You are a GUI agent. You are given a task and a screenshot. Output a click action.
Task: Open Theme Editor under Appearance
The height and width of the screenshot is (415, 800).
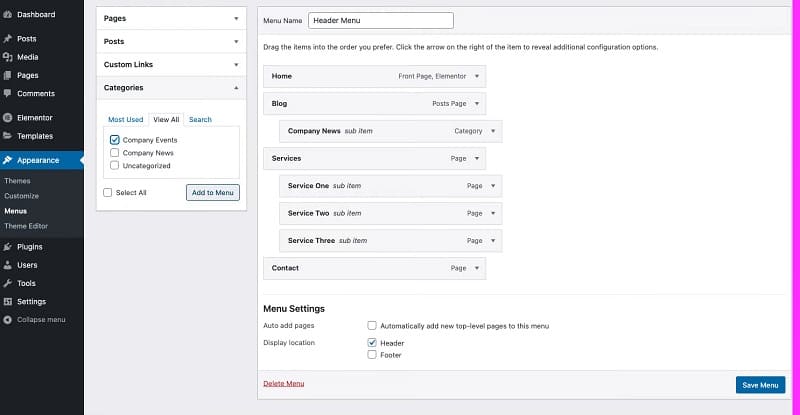coord(26,226)
